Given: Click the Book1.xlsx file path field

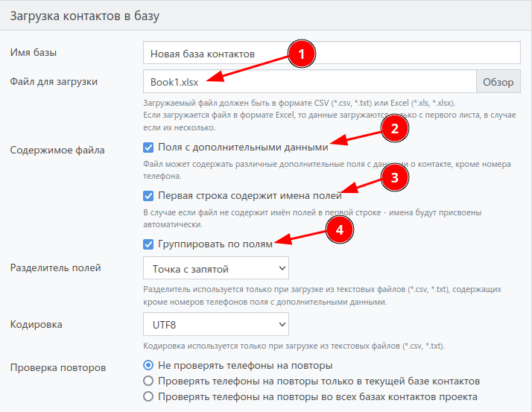Looking at the screenshot, I should [309, 81].
